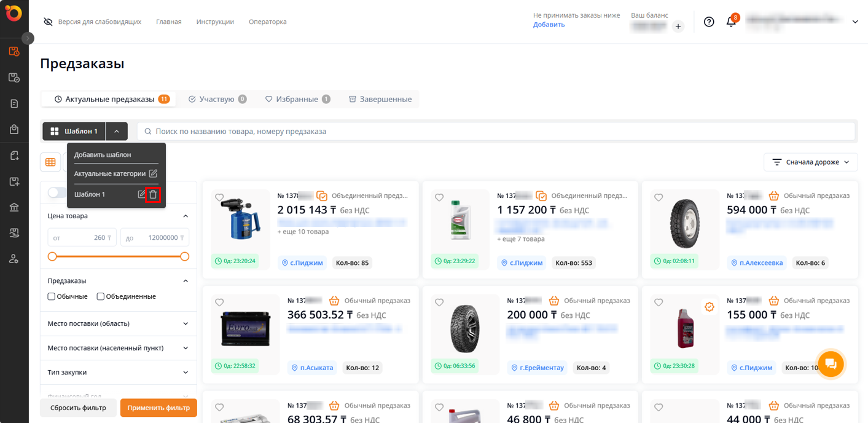The height and width of the screenshot is (423, 868).
Task: Open the document sidebar icon
Action: (x=14, y=104)
